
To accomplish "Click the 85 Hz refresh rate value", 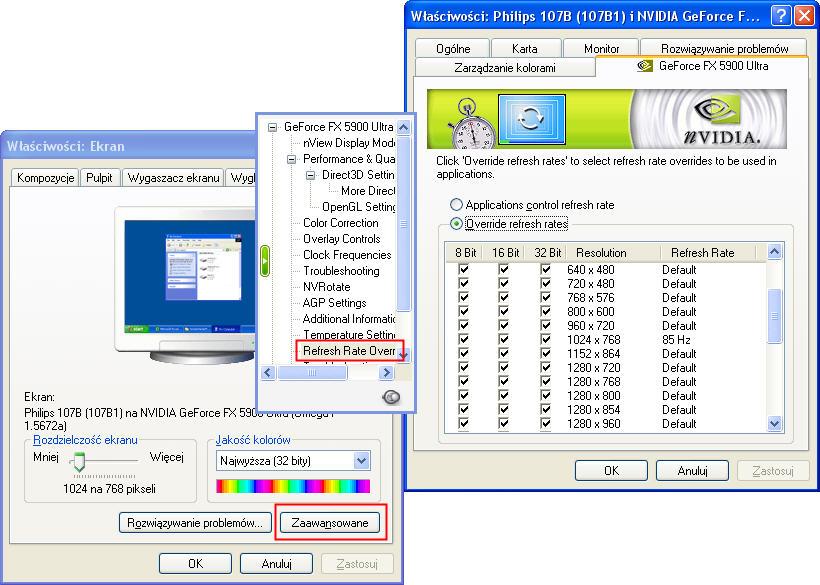I will pyautogui.click(x=676, y=339).
